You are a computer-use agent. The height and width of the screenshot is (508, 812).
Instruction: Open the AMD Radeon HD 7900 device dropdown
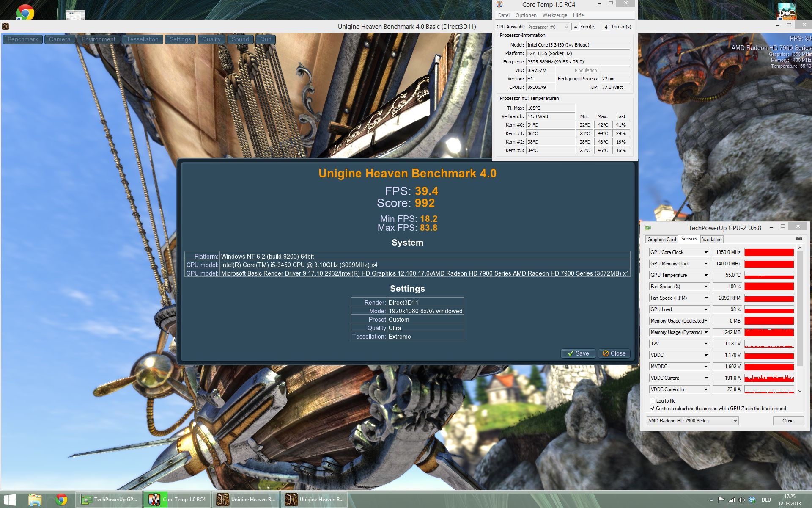coord(735,421)
